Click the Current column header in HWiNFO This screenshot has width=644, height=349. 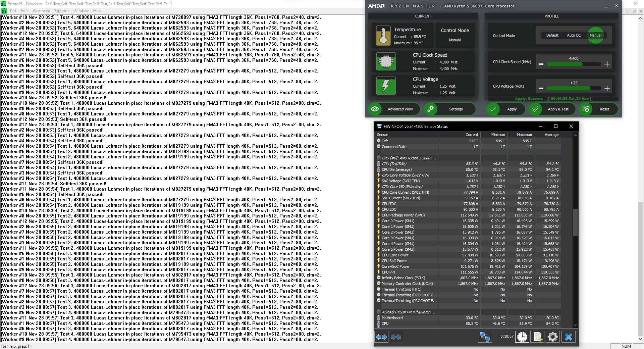(459, 135)
